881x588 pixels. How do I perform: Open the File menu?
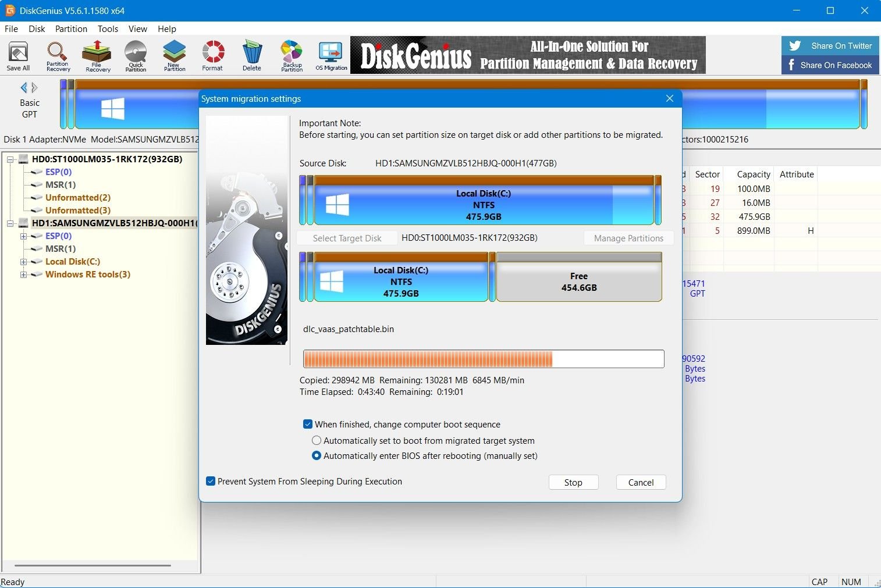(x=11, y=28)
